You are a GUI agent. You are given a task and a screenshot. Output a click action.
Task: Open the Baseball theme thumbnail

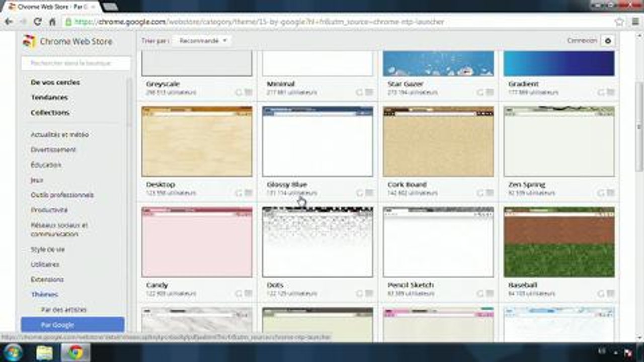coord(559,242)
